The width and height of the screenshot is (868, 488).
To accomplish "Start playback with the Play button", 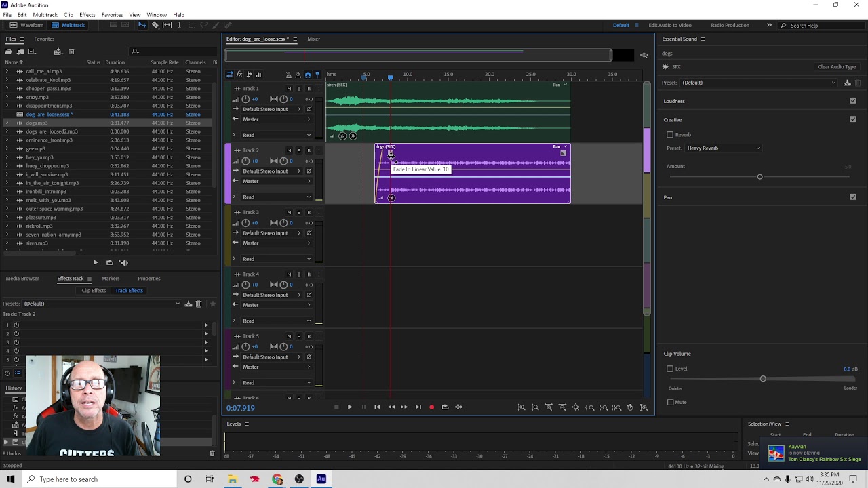I will [x=349, y=407].
